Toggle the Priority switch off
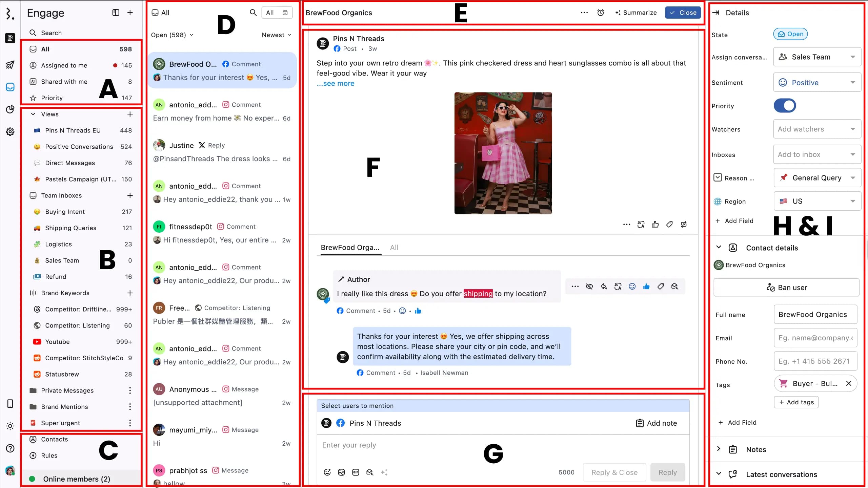This screenshot has height=488, width=868. click(x=785, y=106)
